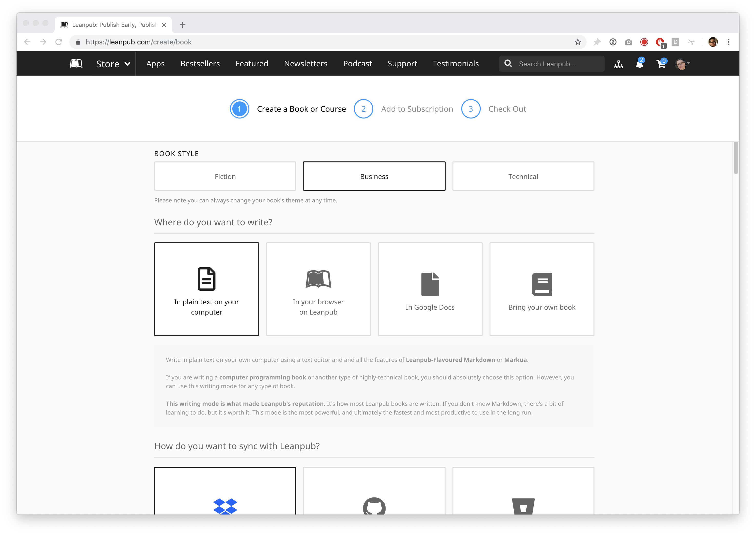The image size is (756, 535).
Task: Click the Leanpub open-book logo
Action: coord(76,64)
